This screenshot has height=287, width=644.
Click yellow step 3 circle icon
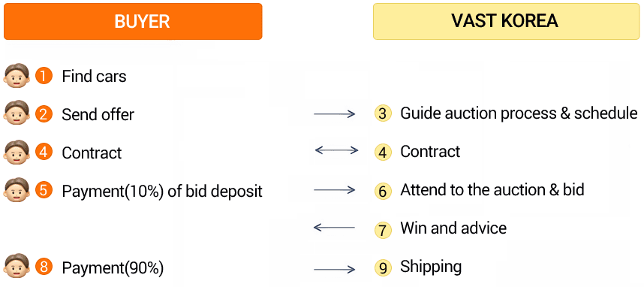(383, 113)
